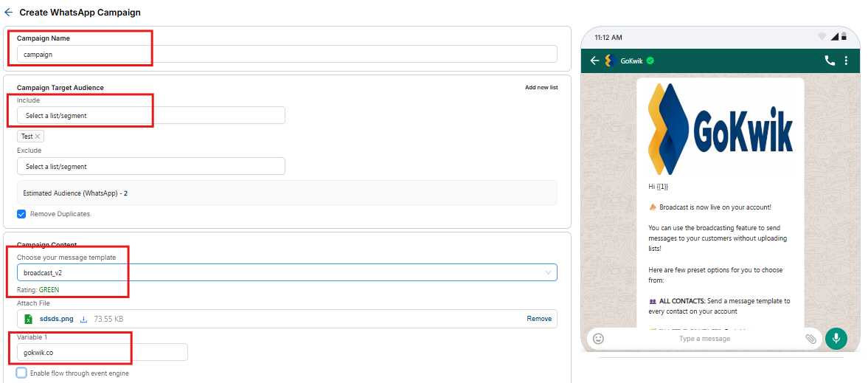Viewport: 868px width, 383px height.
Task: Uncheck the Remove Duplicates checkbox
Action: 21,214
